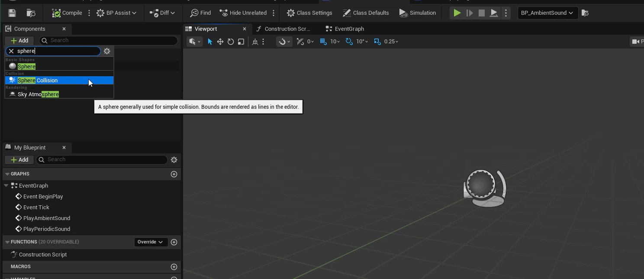The height and width of the screenshot is (279, 644).
Task: Focus the Components search field
Action: [x=108, y=40]
